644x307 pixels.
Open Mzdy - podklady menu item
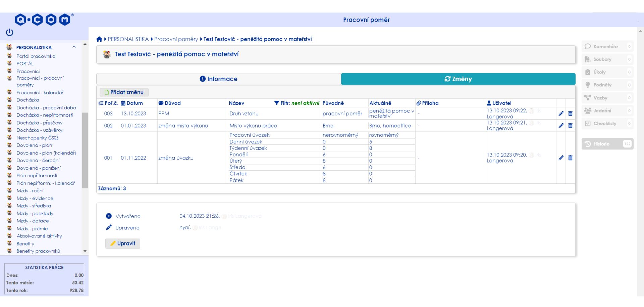point(35,213)
